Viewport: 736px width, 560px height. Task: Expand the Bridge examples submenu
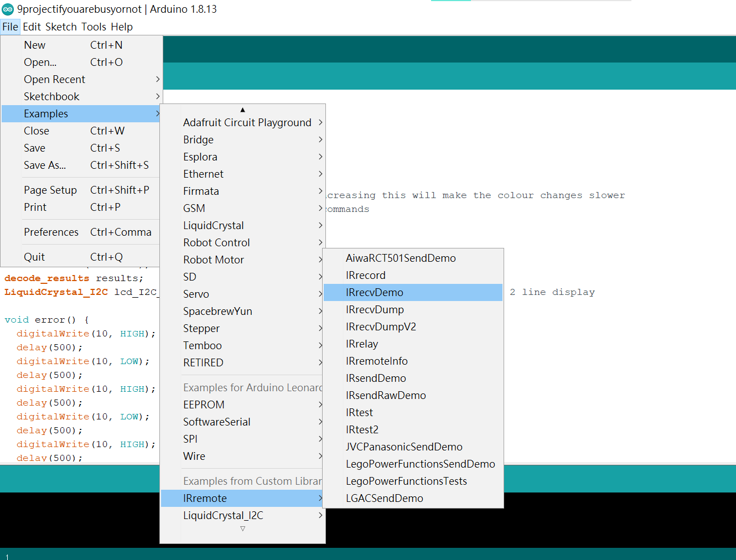pyautogui.click(x=242, y=139)
